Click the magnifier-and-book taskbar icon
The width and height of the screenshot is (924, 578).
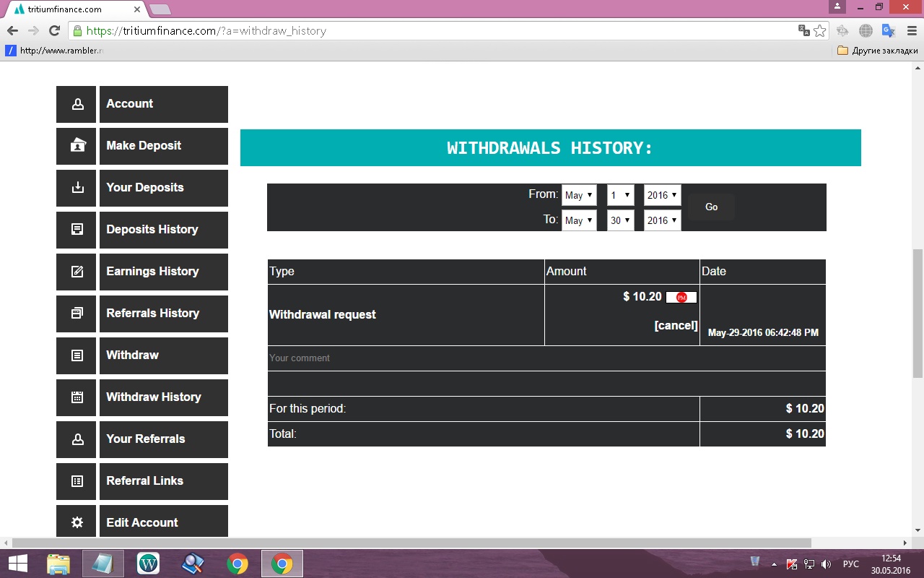[x=193, y=564]
